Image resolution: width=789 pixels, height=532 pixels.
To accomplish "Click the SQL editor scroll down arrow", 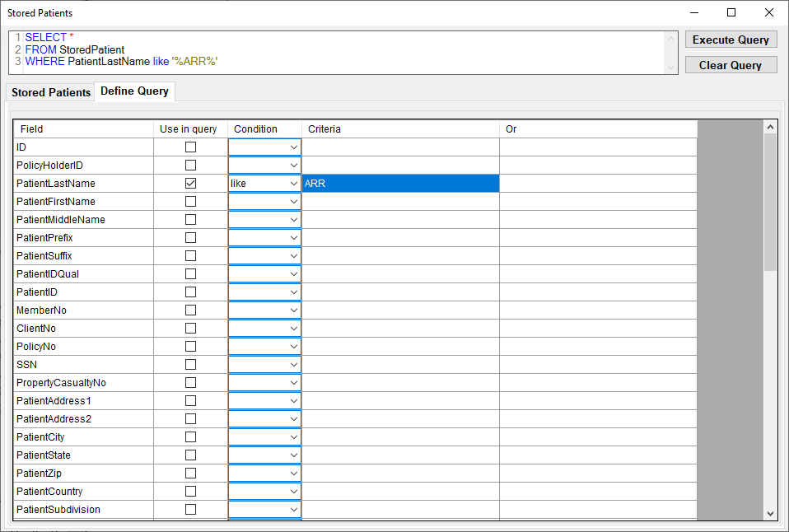I will pyautogui.click(x=670, y=67).
